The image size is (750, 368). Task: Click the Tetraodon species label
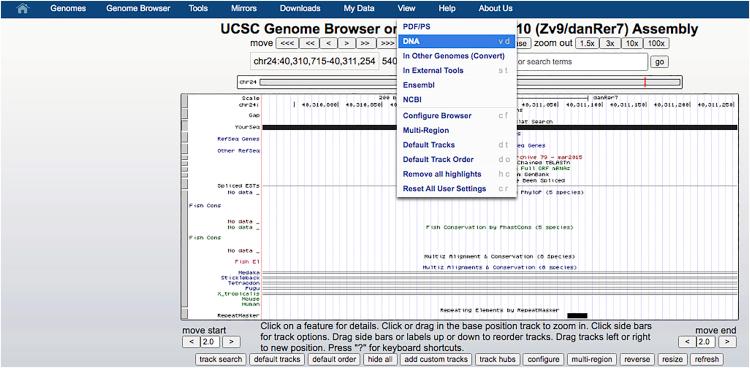tap(244, 283)
